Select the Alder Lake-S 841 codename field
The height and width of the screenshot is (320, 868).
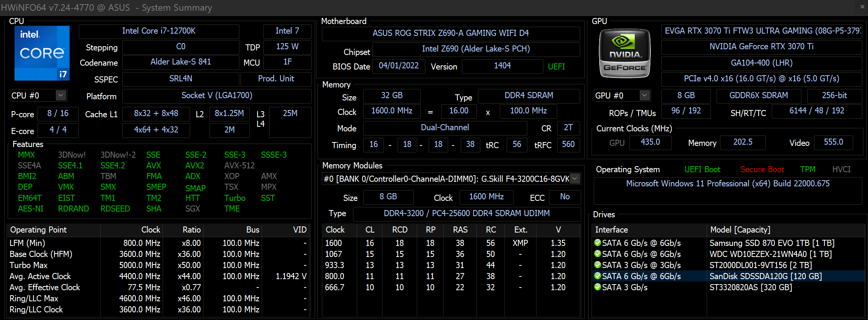181,62
